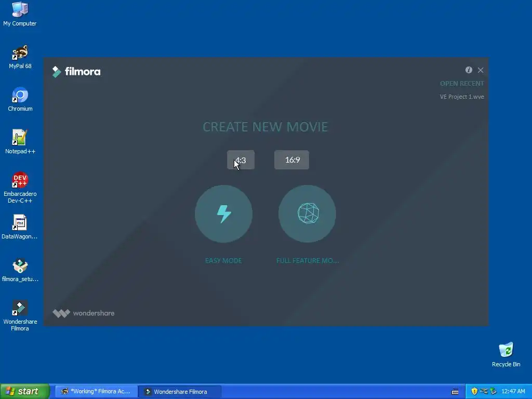Click the FULL FEATURE MO... label
Viewport: 532px width, 399px height.
(x=308, y=261)
